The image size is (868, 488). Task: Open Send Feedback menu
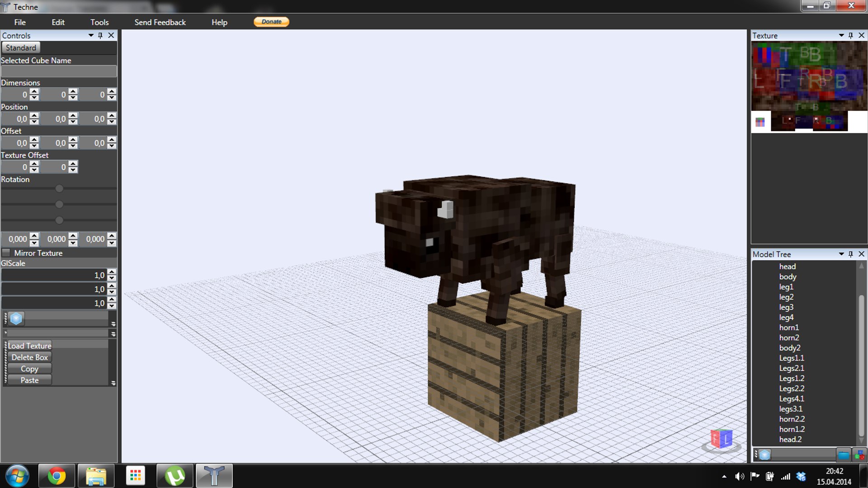coord(160,22)
